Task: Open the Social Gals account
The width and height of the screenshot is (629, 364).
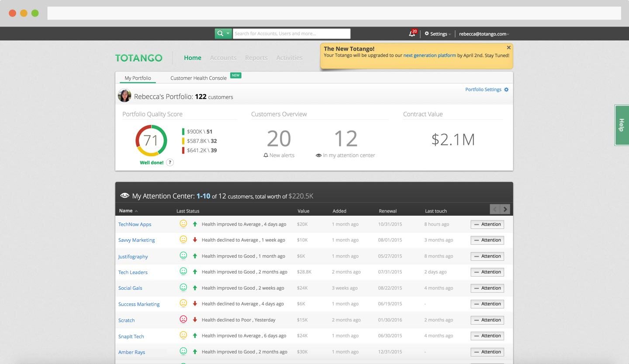Action: click(x=130, y=288)
